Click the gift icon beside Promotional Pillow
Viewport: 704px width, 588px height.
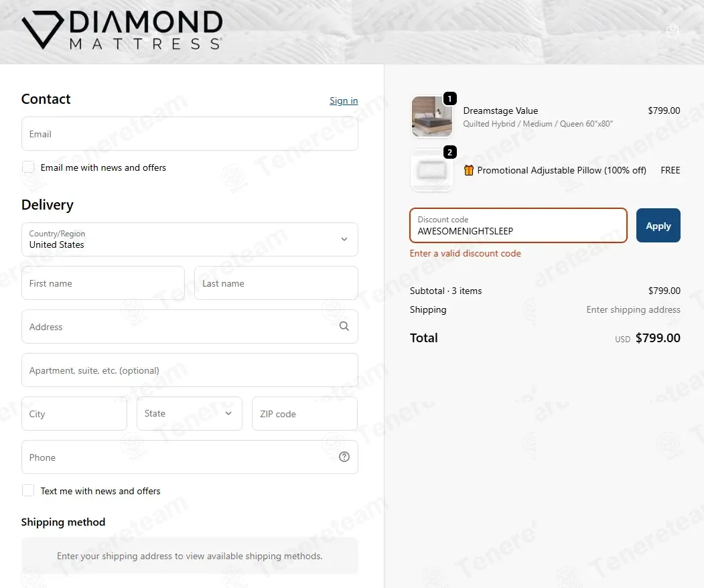(469, 170)
